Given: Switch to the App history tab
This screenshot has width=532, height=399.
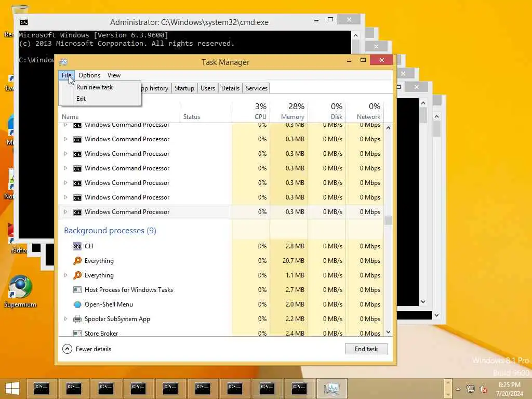Looking at the screenshot, I should [155, 88].
